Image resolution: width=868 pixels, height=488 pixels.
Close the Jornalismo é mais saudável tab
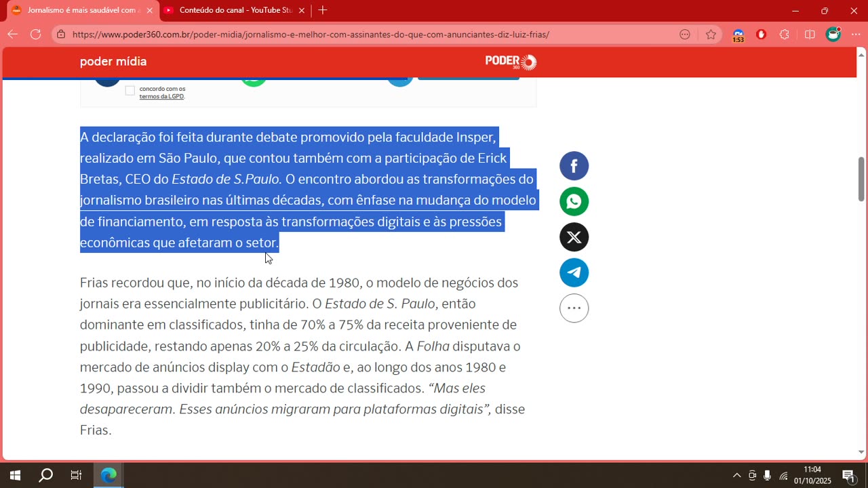click(149, 10)
